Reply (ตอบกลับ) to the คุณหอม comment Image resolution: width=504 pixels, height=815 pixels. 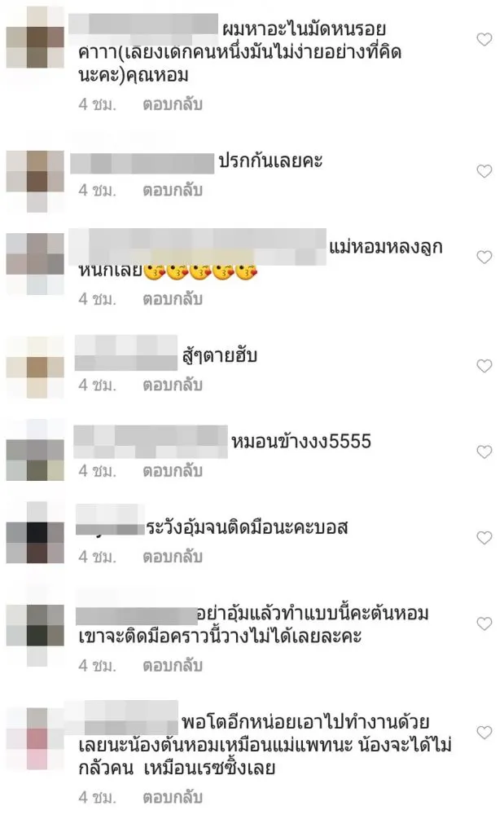(x=173, y=104)
